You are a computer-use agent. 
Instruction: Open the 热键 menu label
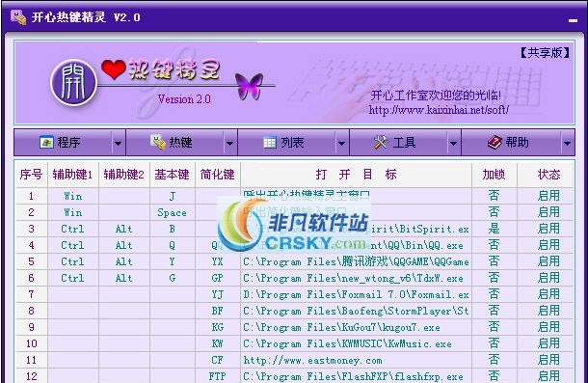[x=180, y=143]
